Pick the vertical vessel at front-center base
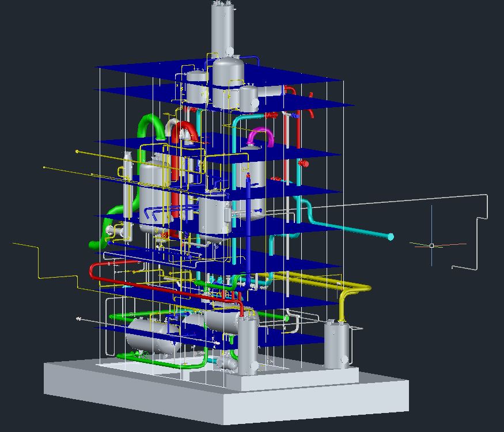504x432 pixels. coord(248,346)
